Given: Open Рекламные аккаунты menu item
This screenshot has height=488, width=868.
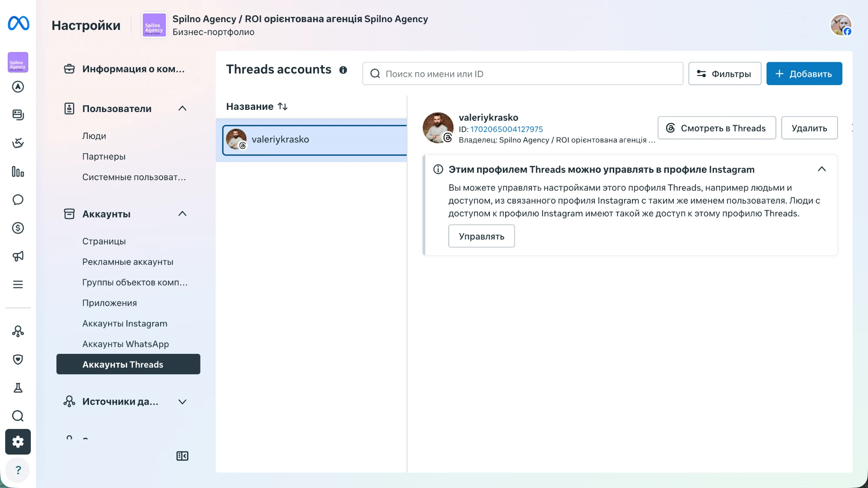Looking at the screenshot, I should coord(128,262).
